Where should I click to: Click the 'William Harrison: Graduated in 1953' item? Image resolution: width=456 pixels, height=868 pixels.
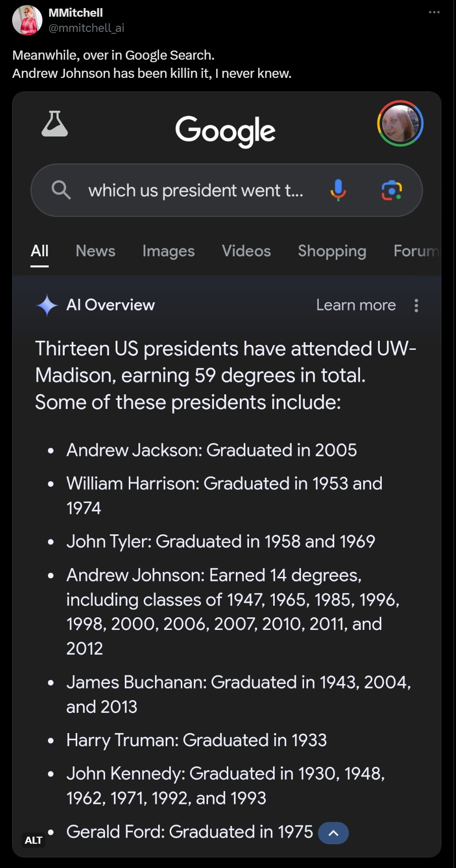pyautogui.click(x=224, y=495)
